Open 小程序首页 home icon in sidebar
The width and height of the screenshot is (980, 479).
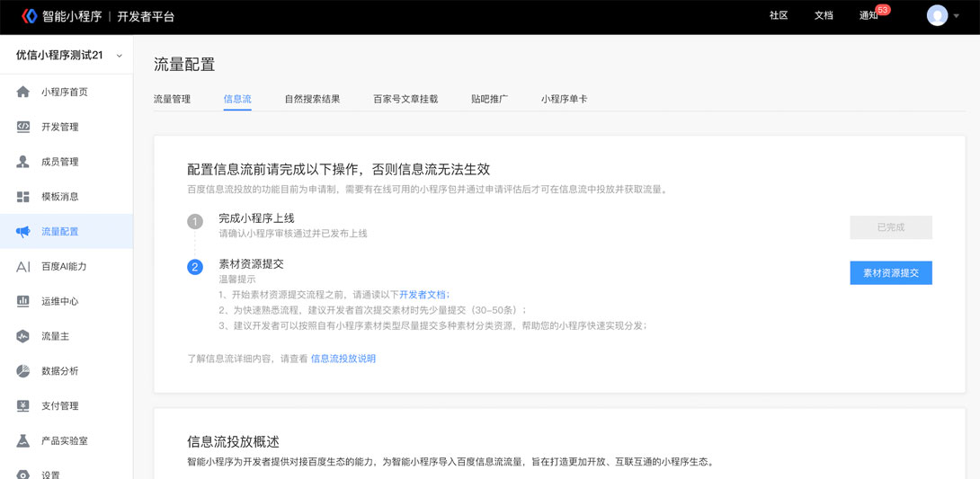click(x=23, y=92)
